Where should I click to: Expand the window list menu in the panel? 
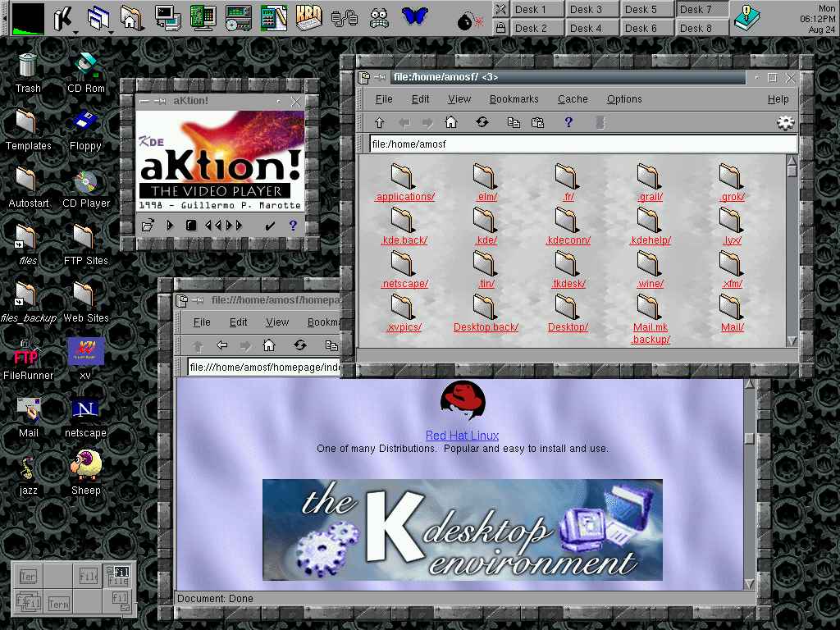(x=98, y=17)
